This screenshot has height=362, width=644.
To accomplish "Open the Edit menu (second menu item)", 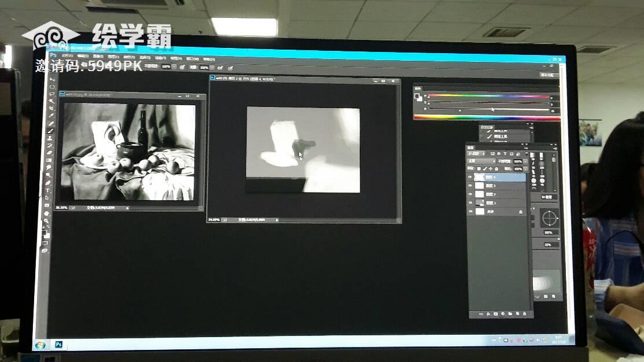I will tap(83, 56).
